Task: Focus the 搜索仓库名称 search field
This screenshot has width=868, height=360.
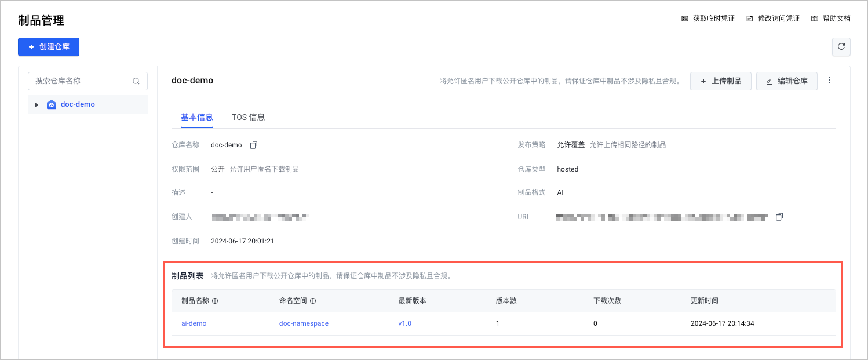Action: (x=81, y=81)
